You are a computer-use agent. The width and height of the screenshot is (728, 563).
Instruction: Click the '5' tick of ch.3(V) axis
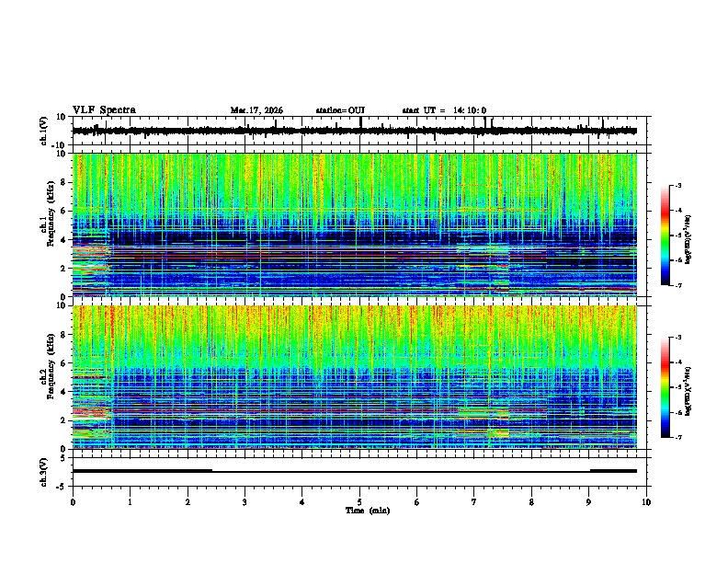(x=63, y=458)
